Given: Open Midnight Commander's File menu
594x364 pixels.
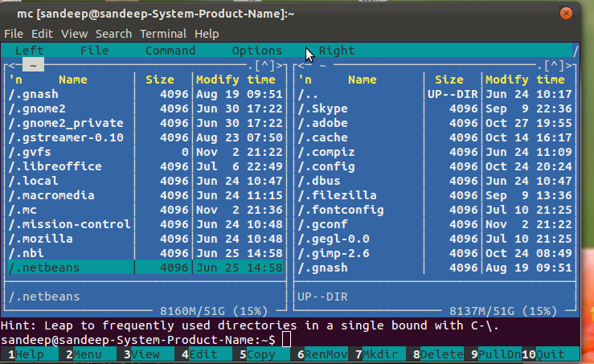Looking at the screenshot, I should [95, 51].
